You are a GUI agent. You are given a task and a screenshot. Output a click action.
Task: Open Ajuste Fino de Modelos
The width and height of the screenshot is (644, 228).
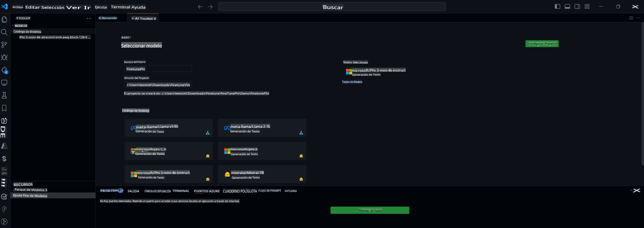click(53, 196)
